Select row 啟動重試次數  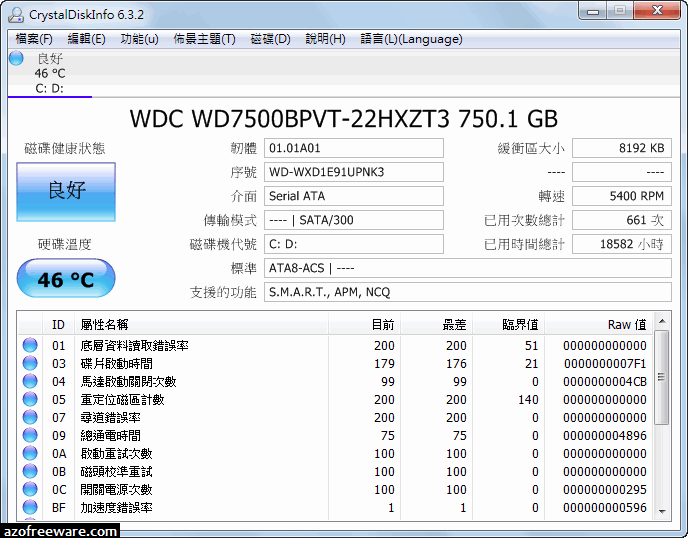335,453
